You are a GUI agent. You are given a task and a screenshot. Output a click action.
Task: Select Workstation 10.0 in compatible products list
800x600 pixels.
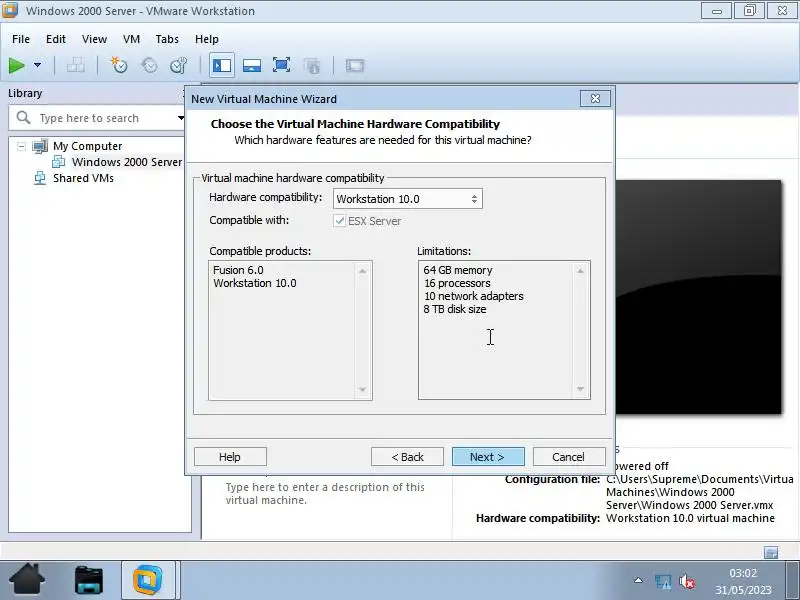255,283
